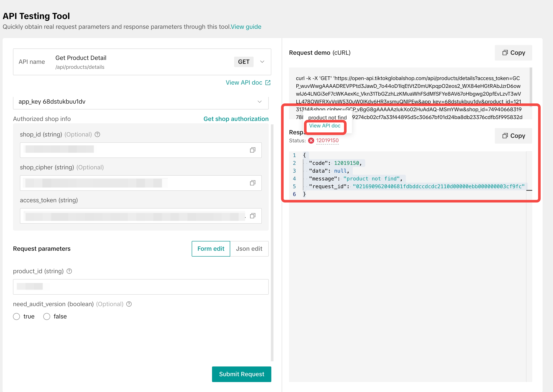Click the Submit Request button
This screenshot has width=553, height=392.
pyautogui.click(x=241, y=374)
